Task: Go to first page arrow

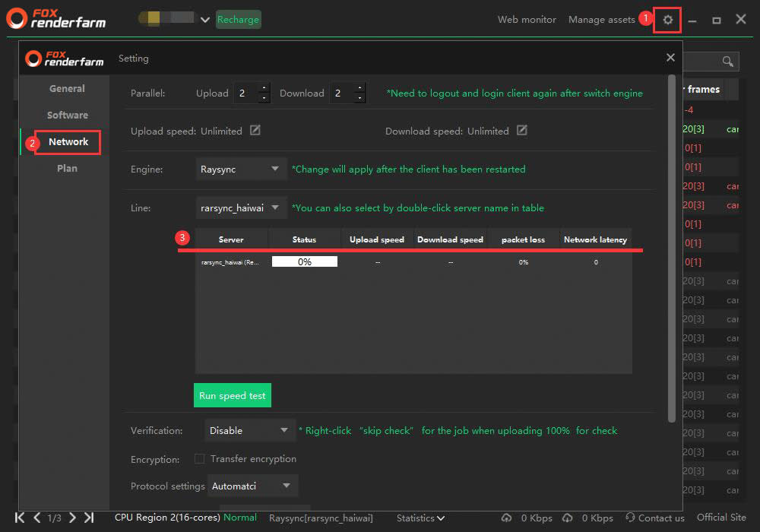Action: pyautogui.click(x=20, y=518)
